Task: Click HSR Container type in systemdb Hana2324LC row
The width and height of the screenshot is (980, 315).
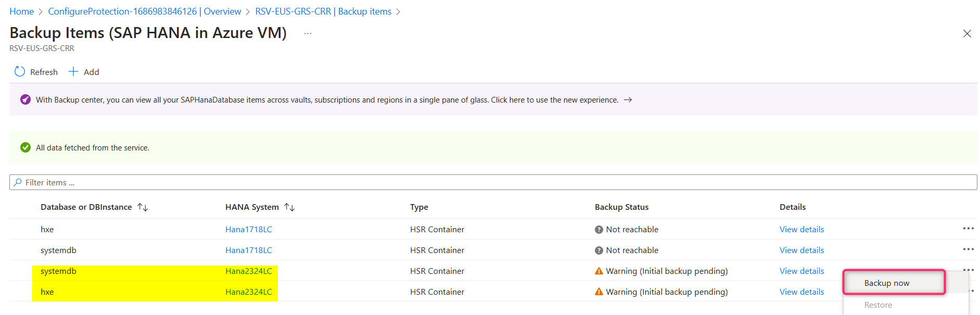Action: [x=437, y=271]
